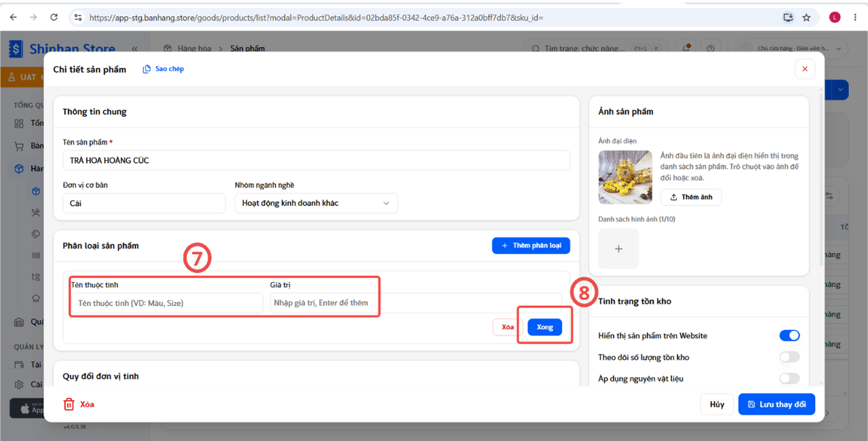Click the Thêm ảnh upload button
The image size is (868, 441).
[691, 197]
